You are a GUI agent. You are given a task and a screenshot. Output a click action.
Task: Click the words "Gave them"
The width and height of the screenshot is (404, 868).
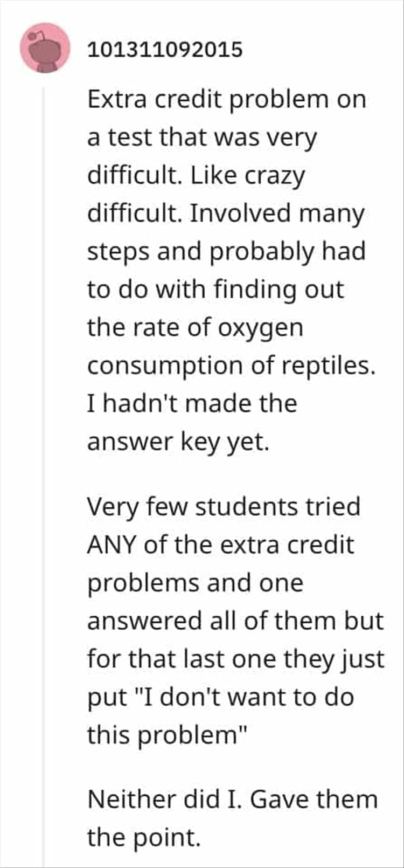tap(315, 799)
